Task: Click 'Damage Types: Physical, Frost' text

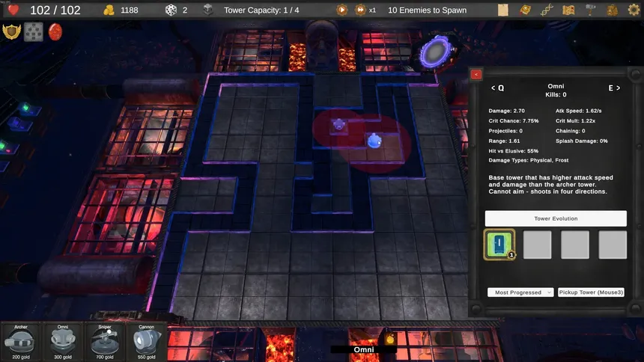Action: (528, 161)
